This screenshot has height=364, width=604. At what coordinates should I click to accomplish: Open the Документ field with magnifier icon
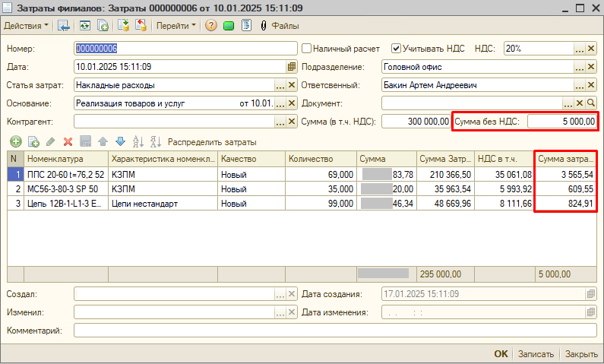click(x=591, y=103)
